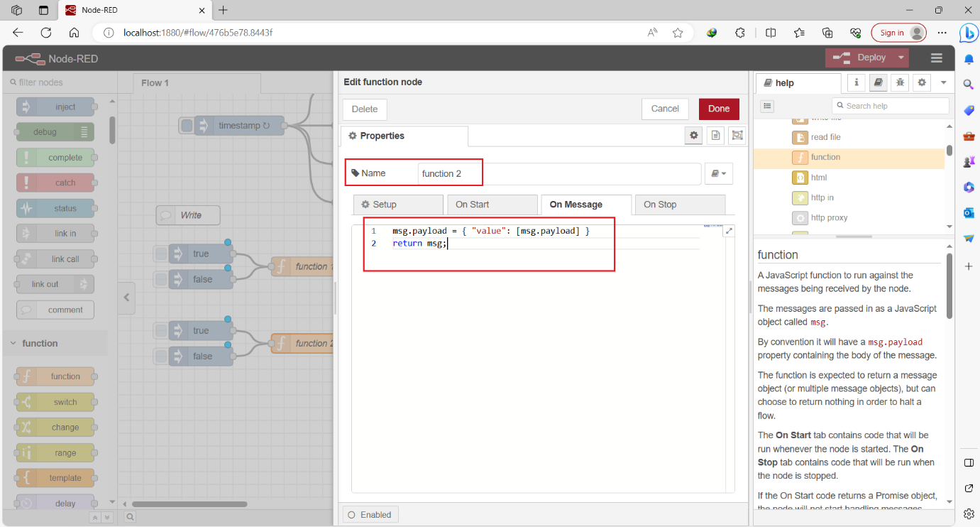
Task: Switch to the Setup tab
Action: click(398, 204)
